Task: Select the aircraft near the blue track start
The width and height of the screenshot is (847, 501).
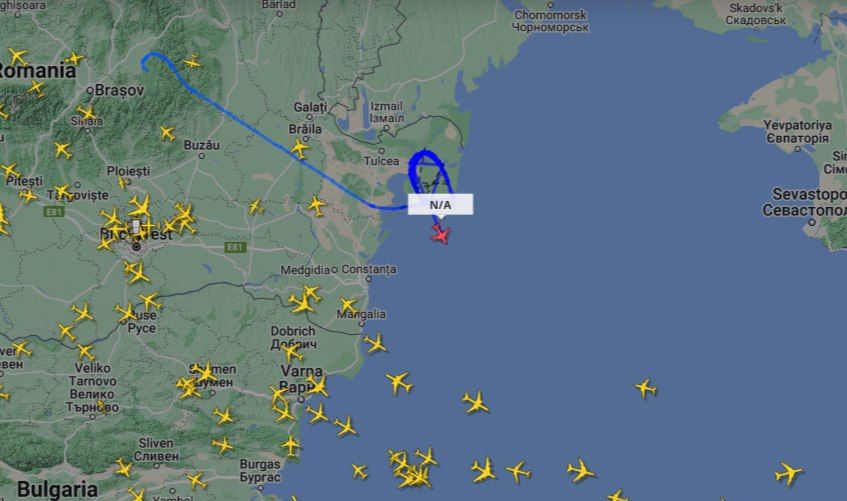Action: 192,62
